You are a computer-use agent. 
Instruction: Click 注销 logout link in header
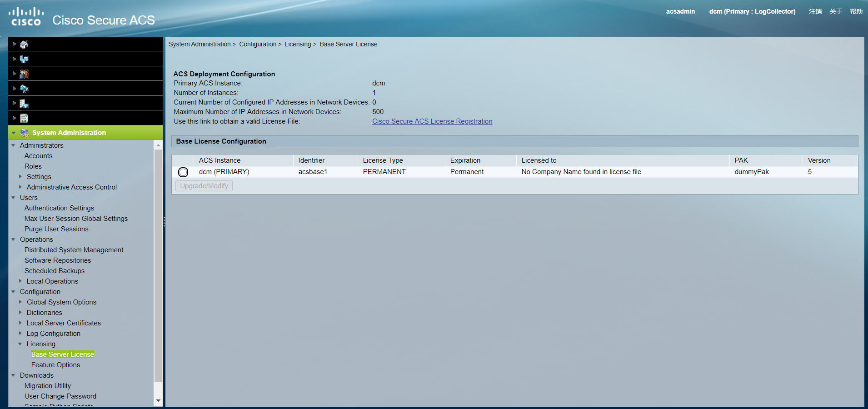coord(815,11)
